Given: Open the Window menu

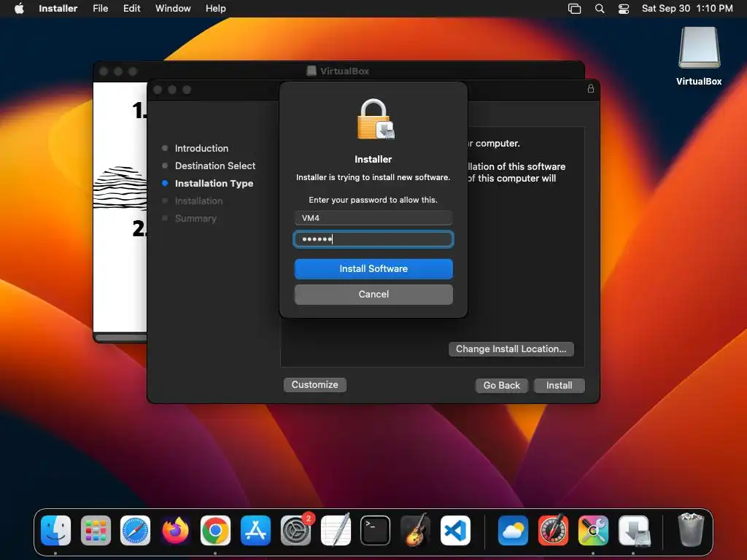Looking at the screenshot, I should click(x=173, y=8).
